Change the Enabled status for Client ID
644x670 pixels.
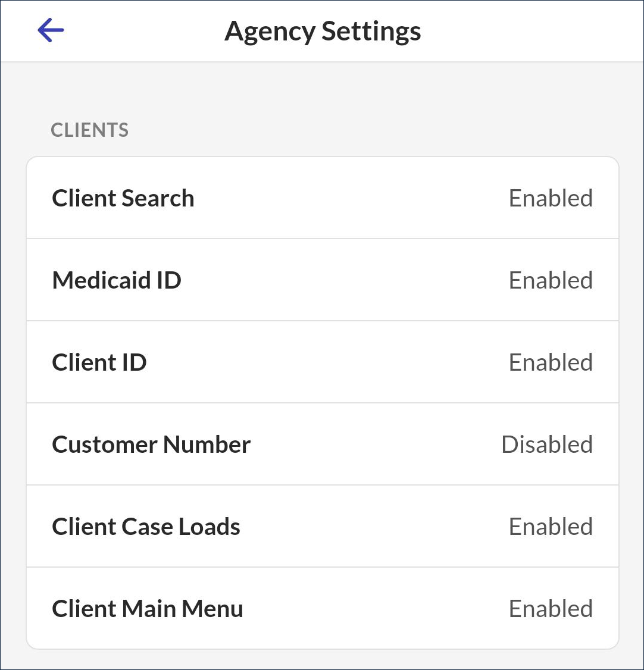(551, 362)
